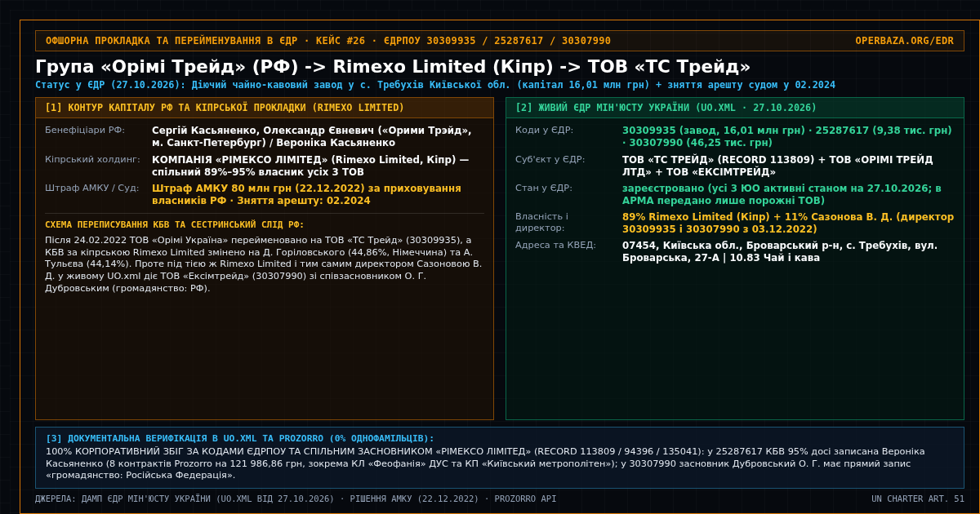The height and width of the screenshot is (514, 980).
Task: Open the OPERBAZA.ORG/EDR link
Action: pos(904,41)
